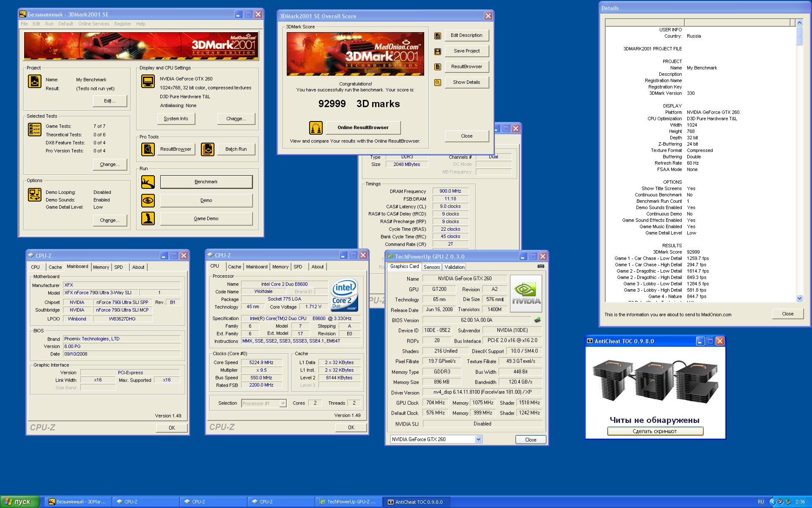Click the Batch Run icon in Pro Tools

pos(207,149)
